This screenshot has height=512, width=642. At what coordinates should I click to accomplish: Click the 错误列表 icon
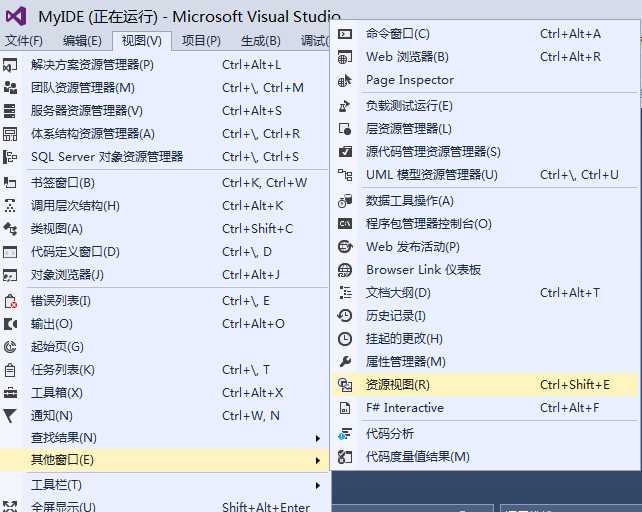point(10,301)
